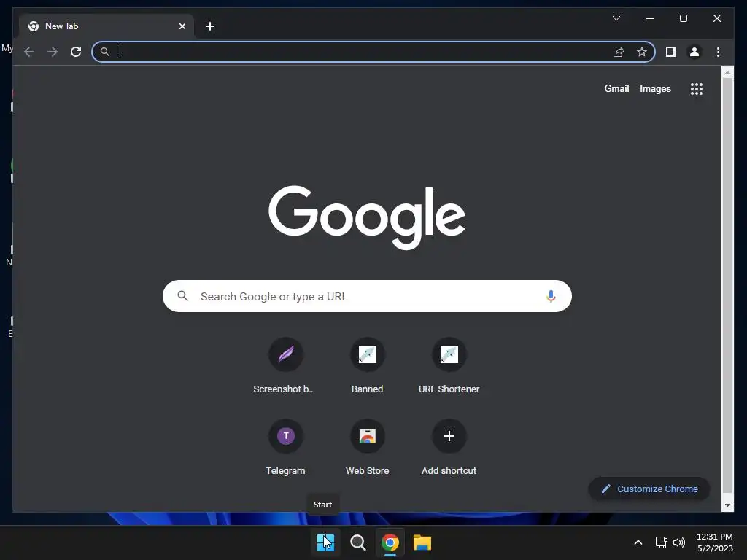The width and height of the screenshot is (747, 560).
Task: Click the browser Forward arrow
Action: [x=53, y=52]
